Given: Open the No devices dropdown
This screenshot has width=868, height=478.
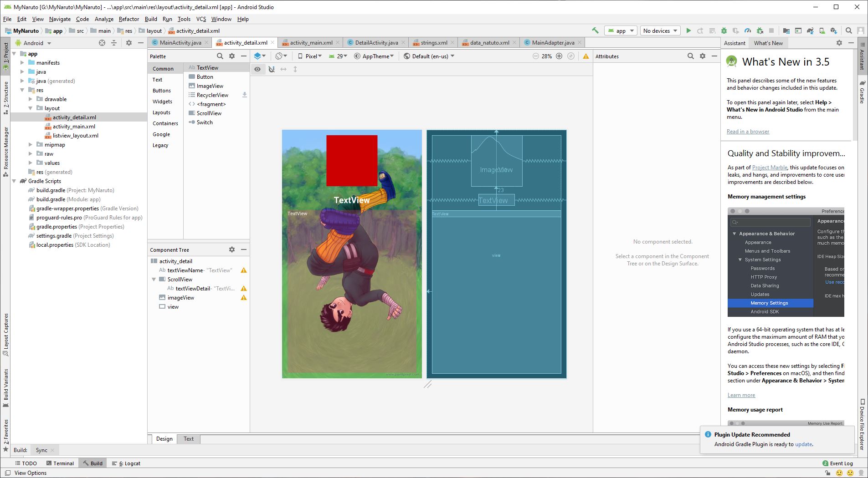Looking at the screenshot, I should 660,31.
